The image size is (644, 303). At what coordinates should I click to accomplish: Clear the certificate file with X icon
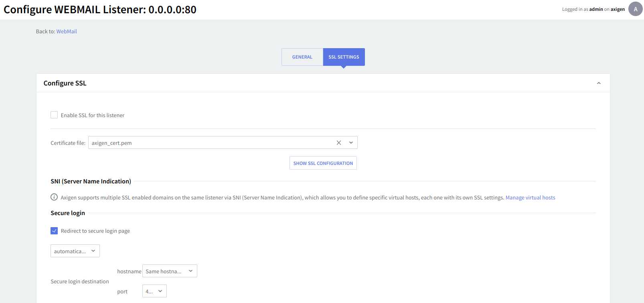[x=339, y=143]
